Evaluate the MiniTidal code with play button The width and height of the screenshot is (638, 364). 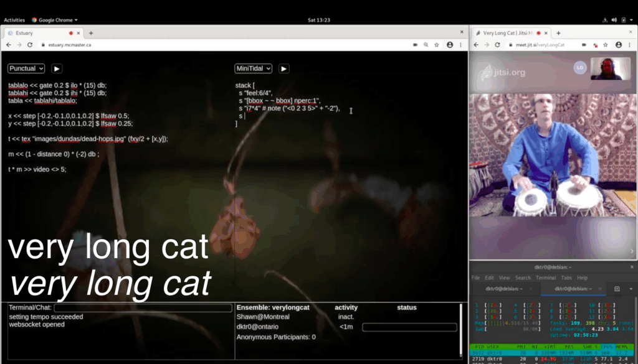pyautogui.click(x=283, y=68)
